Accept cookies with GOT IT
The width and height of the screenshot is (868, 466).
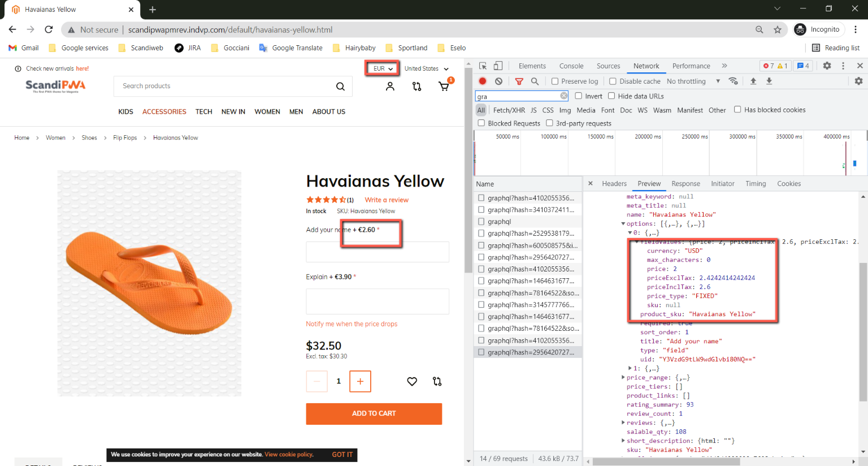pos(342,455)
